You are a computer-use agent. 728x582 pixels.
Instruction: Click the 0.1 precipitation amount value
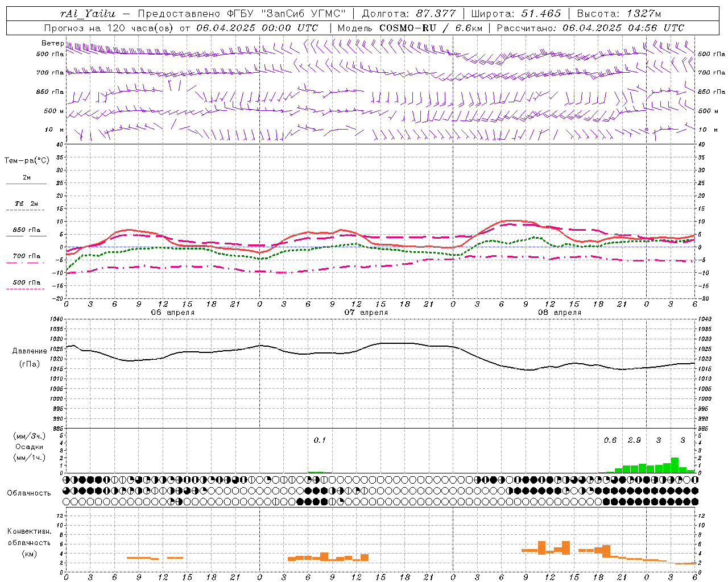click(x=320, y=440)
